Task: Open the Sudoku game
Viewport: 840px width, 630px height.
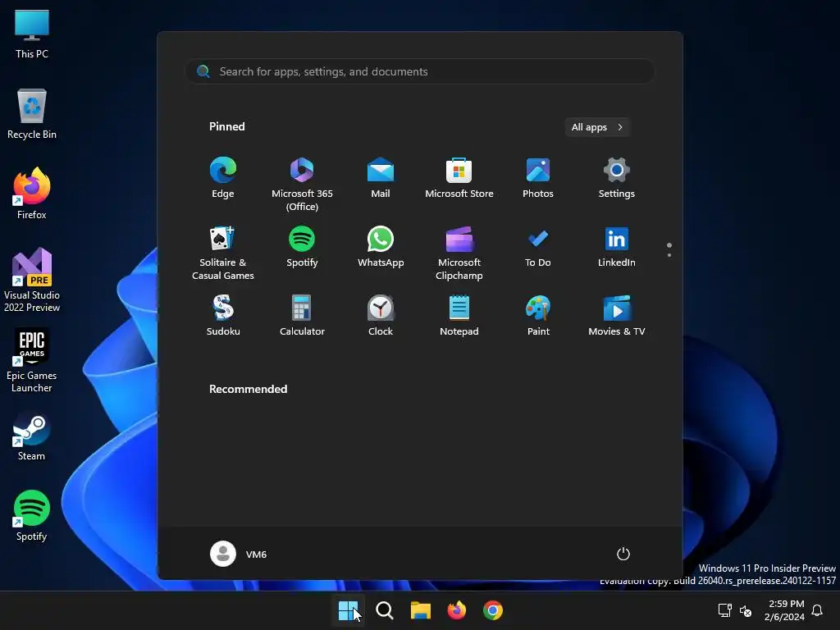Action: (x=223, y=316)
